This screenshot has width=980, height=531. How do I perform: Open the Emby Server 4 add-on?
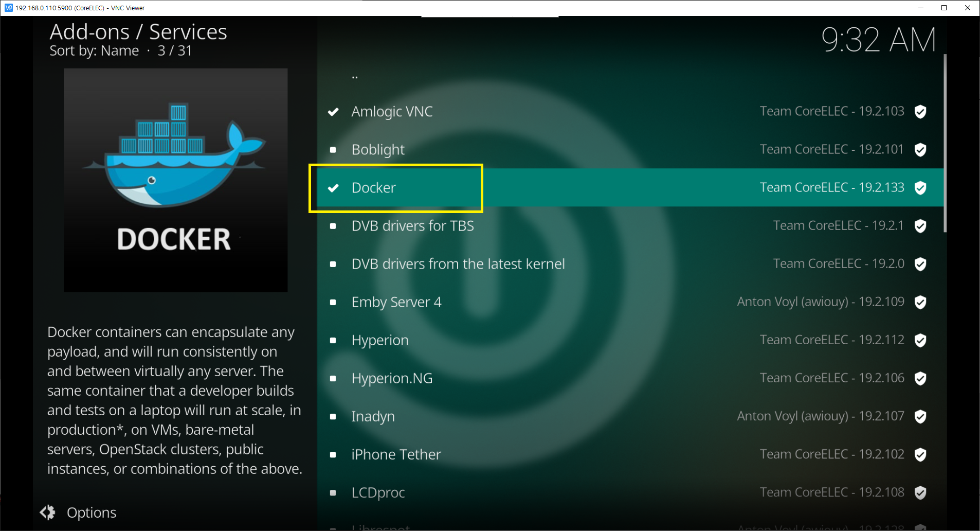click(630, 302)
